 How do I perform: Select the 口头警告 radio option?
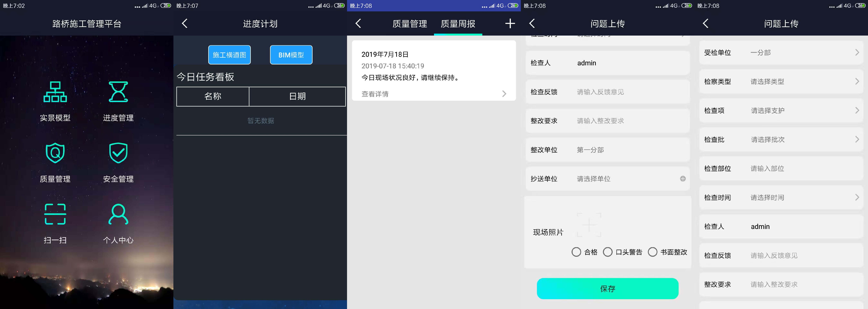608,252
